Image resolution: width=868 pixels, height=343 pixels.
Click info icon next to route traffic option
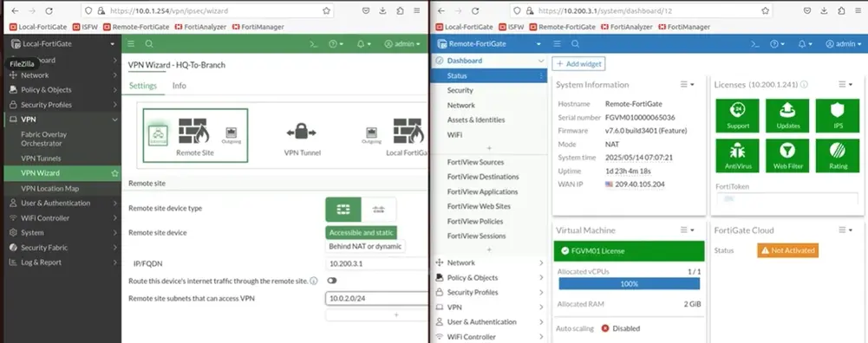(x=314, y=281)
